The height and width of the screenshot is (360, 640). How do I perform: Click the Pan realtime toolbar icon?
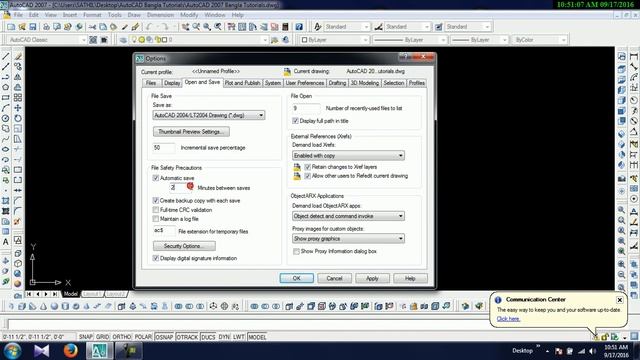tap(186, 27)
